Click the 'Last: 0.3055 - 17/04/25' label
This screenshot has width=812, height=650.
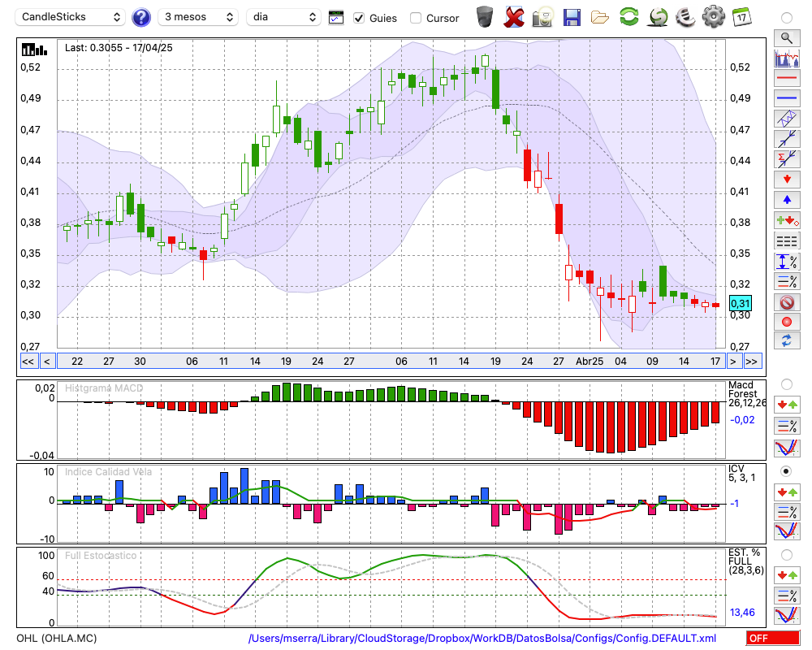coord(119,48)
